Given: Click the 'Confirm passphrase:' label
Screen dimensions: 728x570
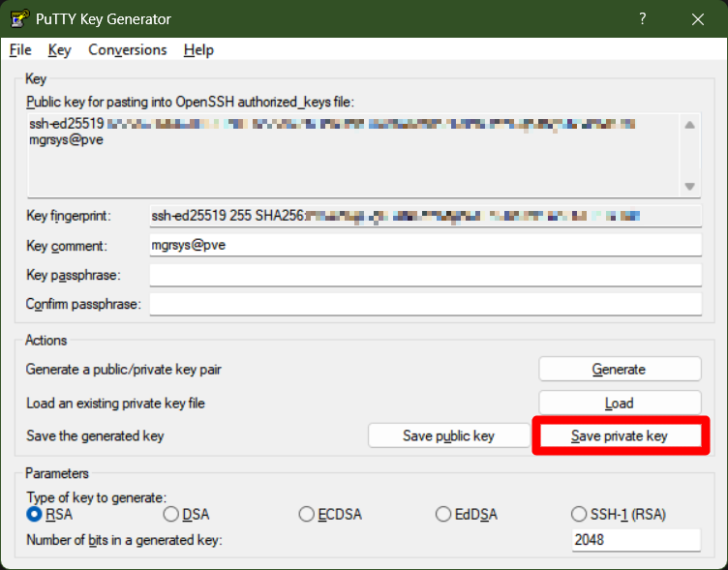Looking at the screenshot, I should tap(83, 304).
